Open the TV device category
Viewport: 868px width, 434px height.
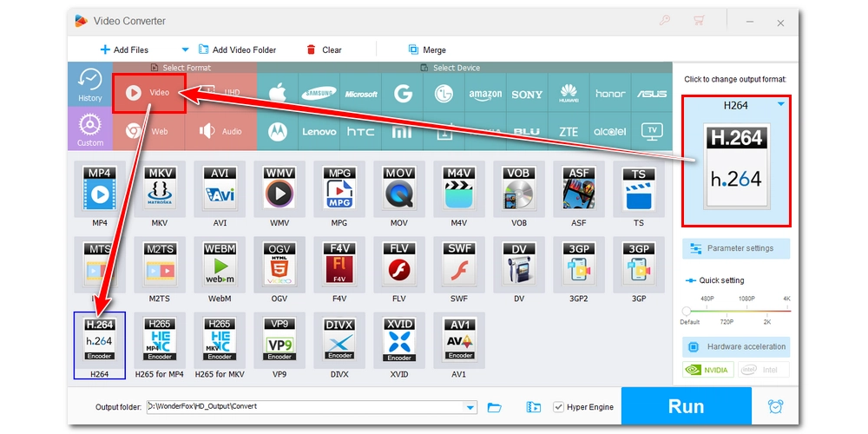(x=652, y=132)
